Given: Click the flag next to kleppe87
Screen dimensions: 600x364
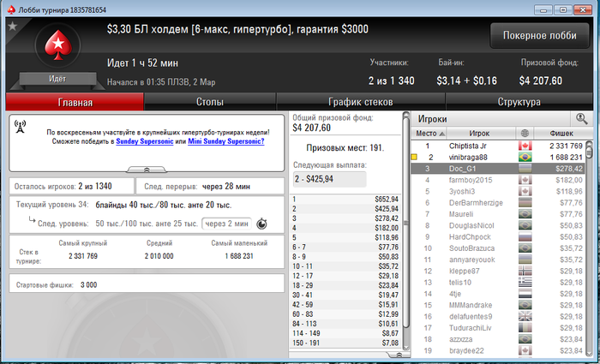Looking at the screenshot, I should tap(525, 272).
